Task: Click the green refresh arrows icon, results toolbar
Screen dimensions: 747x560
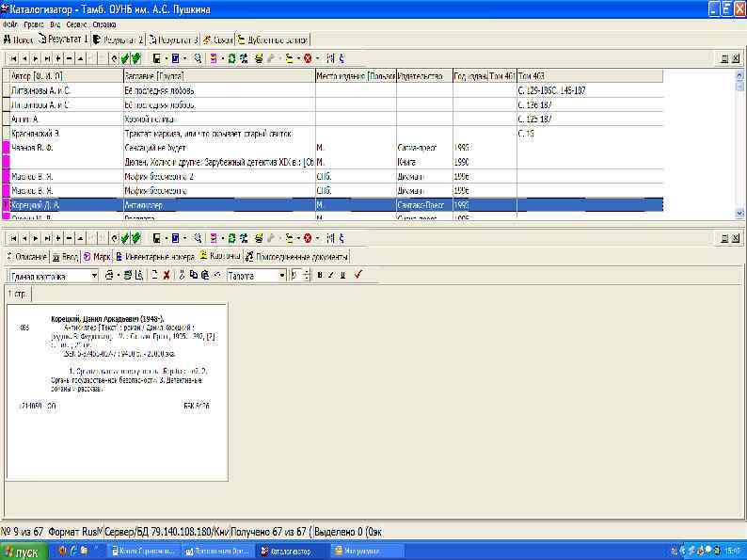Action: (232, 58)
